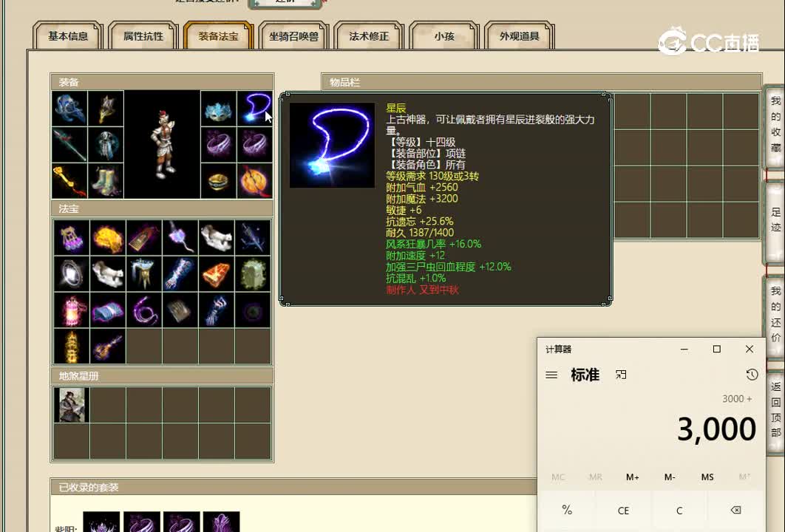Open the 属性抗性 tab

click(143, 36)
